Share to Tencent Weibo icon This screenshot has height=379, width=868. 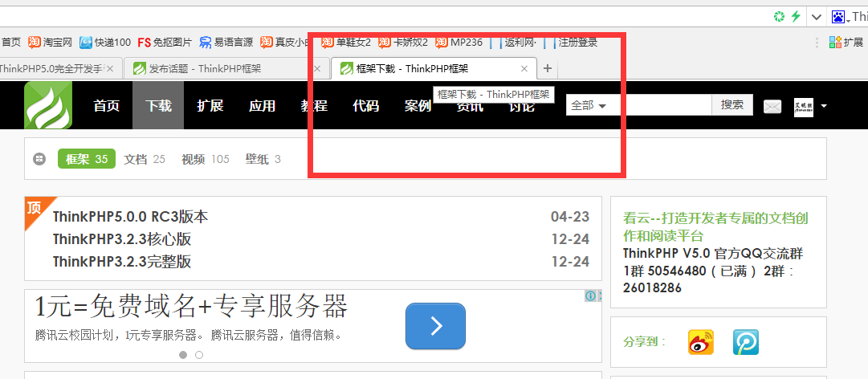[x=746, y=343]
